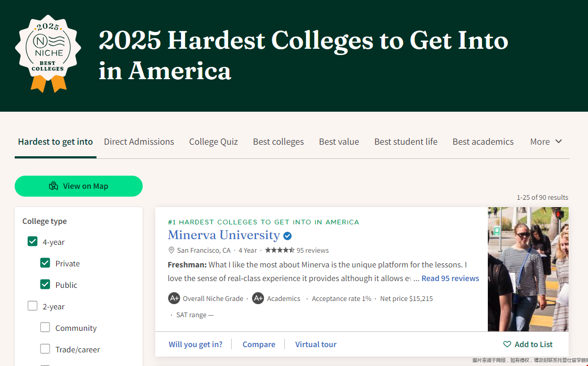The width and height of the screenshot is (588, 366).
Task: Click the verified checkmark beside Minerva University
Action: pos(287,236)
